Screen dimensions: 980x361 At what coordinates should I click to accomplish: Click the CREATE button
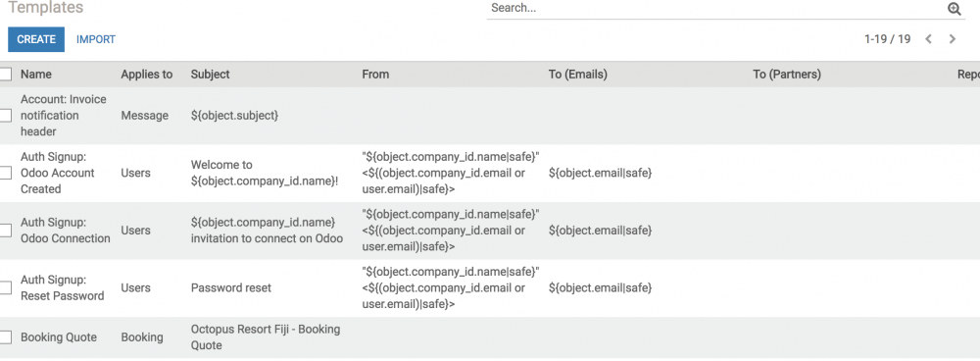36,39
